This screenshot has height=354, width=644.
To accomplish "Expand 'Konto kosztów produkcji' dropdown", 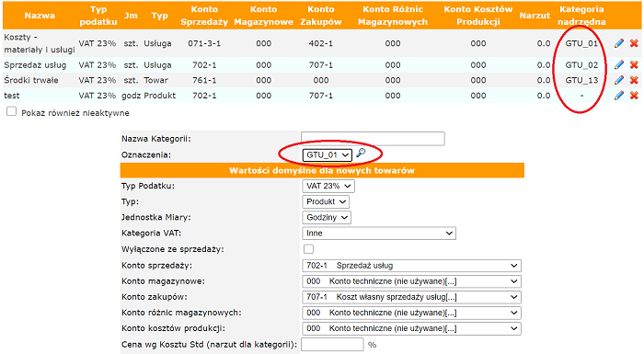I will (411, 328).
